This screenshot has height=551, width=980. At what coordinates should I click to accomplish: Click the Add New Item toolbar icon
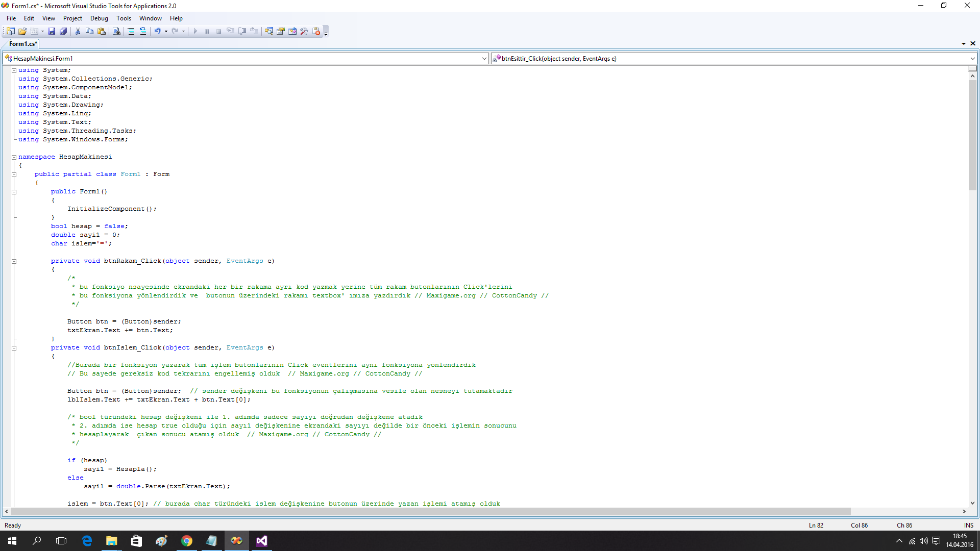[34, 31]
